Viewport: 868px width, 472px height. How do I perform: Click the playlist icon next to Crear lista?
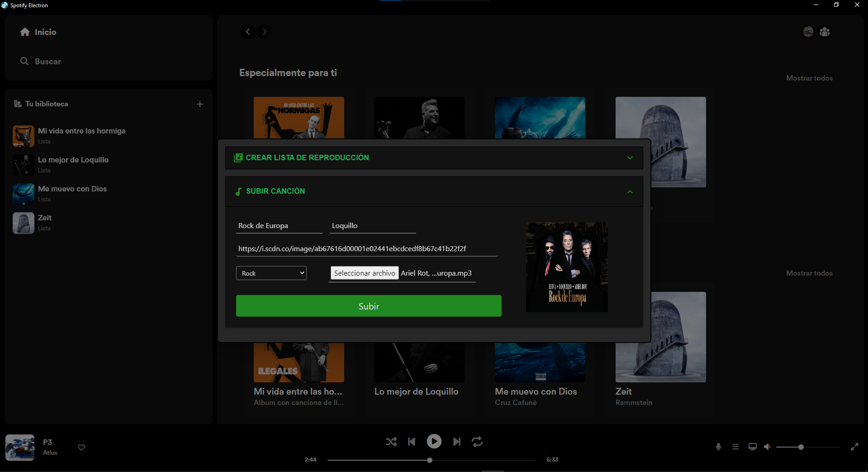click(238, 158)
